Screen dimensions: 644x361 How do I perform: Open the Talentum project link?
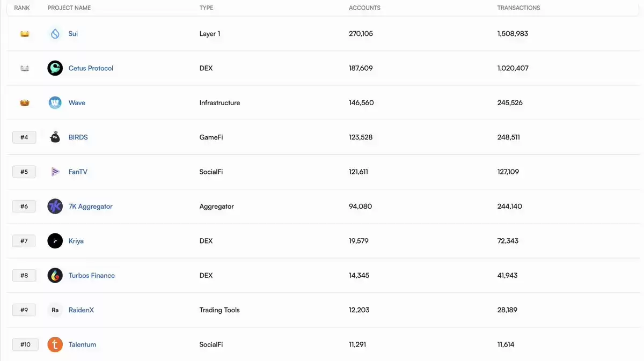(82, 344)
